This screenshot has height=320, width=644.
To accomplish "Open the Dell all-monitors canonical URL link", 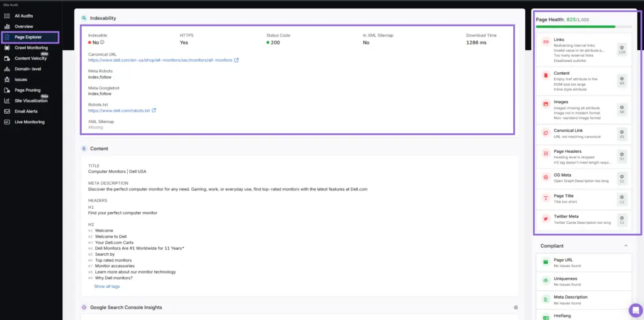I will 160,60.
